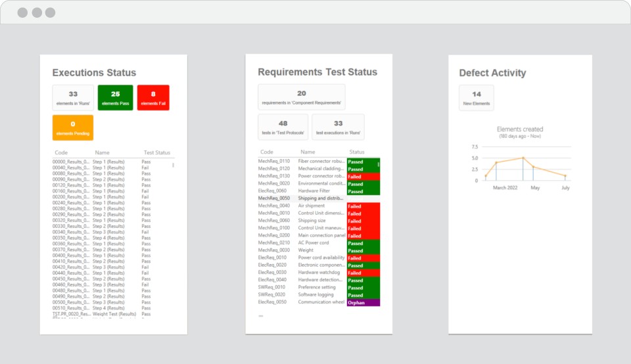Open the 33 test executions in 'Runs' tile

tap(338, 127)
